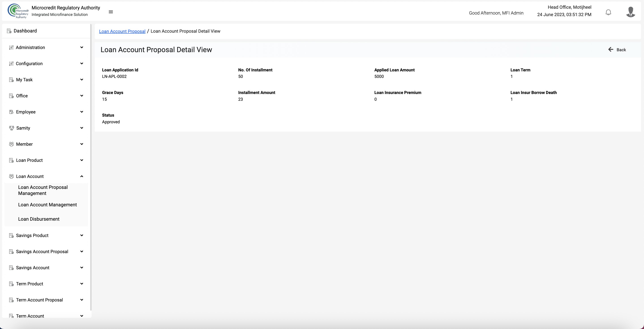Click the Back arrow icon
The image size is (644, 329).
[611, 49]
